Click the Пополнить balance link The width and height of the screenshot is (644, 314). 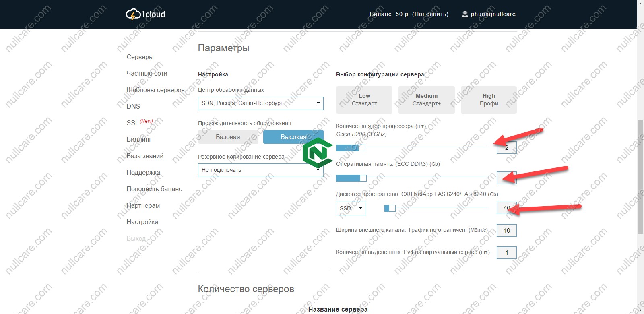tap(430, 14)
